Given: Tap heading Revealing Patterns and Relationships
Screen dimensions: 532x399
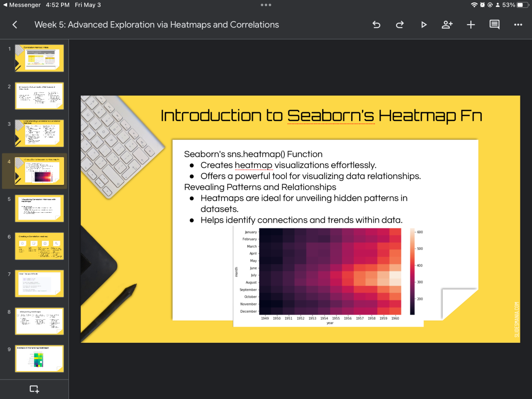Looking at the screenshot, I should (260, 187).
